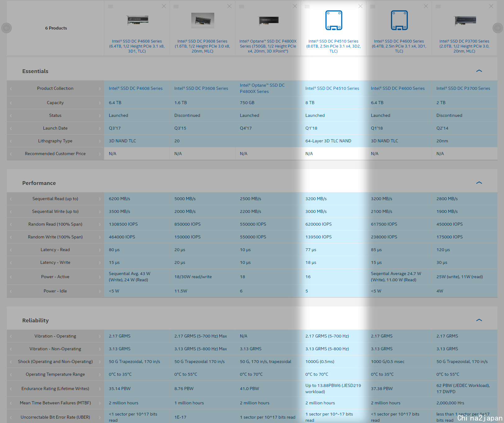Click drag handle icon of P3700 column
504x423 pixels.
pos(438,7)
